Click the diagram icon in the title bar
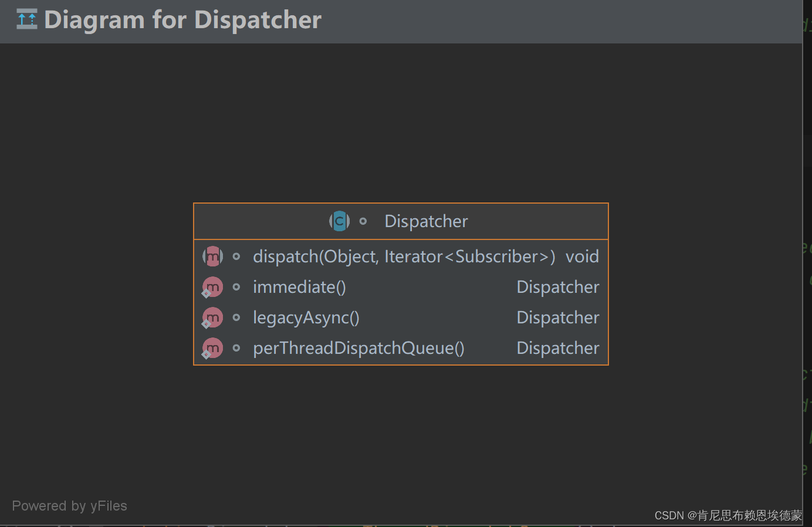 [x=26, y=19]
